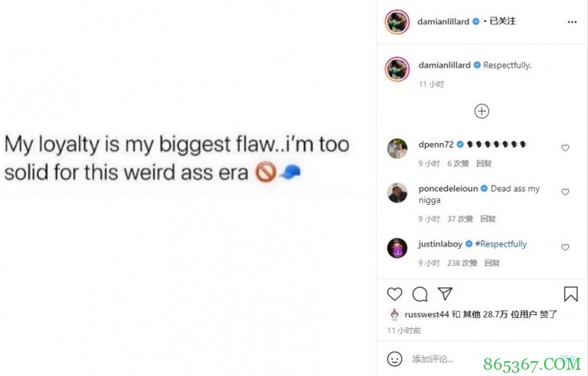
Task: Open the emoji picker smiley icon
Action: coord(395,359)
